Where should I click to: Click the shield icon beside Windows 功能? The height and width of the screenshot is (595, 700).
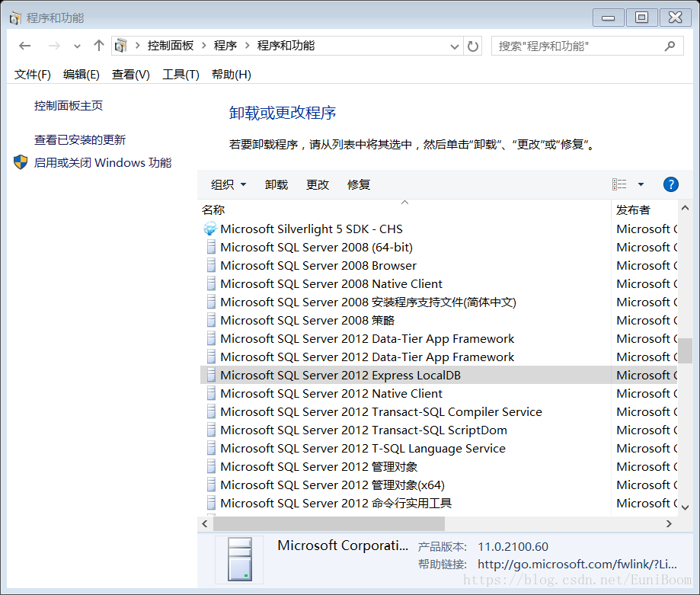[21, 162]
